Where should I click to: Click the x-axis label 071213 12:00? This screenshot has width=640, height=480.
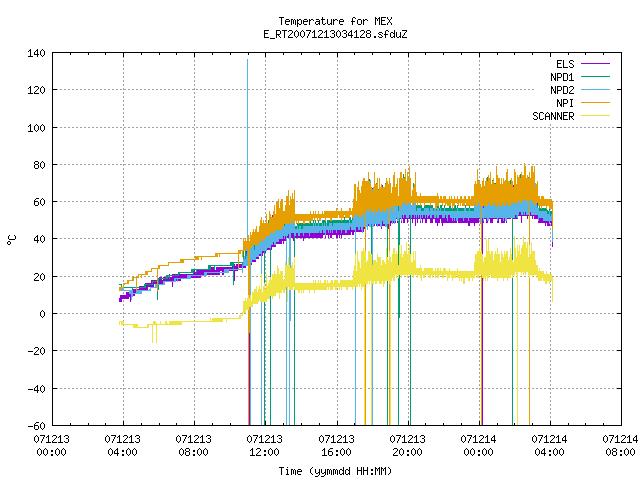tap(264, 446)
